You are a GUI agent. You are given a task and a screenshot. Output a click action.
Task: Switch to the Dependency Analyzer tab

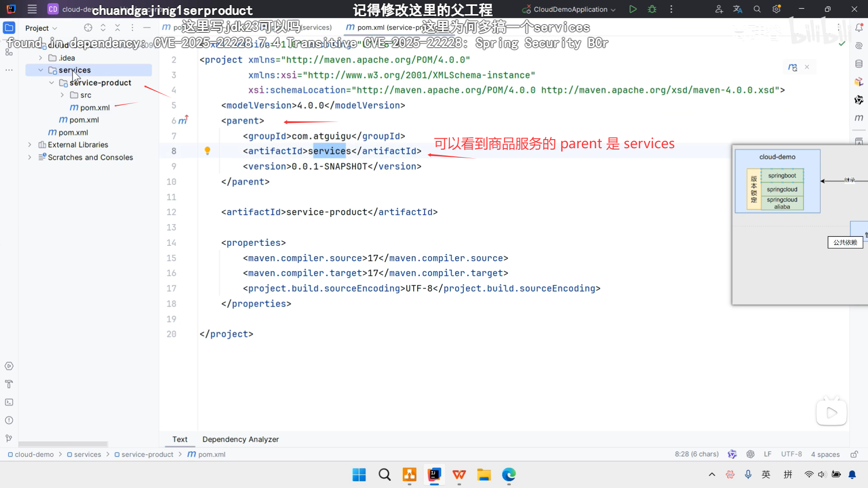point(241,439)
